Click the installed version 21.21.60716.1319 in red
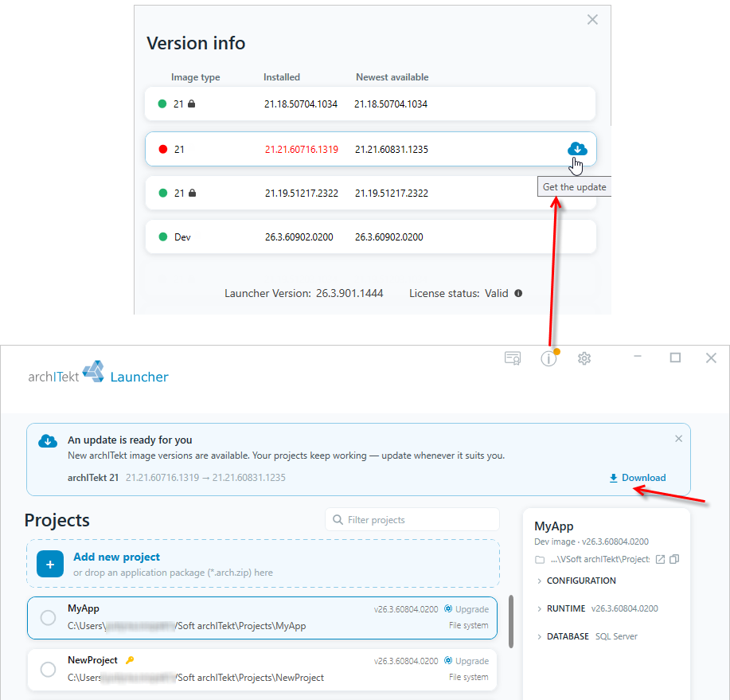 (302, 150)
